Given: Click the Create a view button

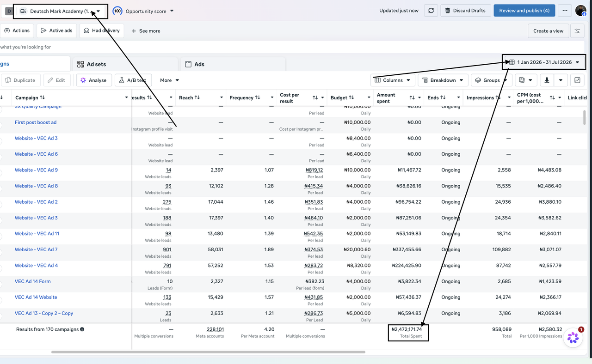Looking at the screenshot, I should click(548, 31).
